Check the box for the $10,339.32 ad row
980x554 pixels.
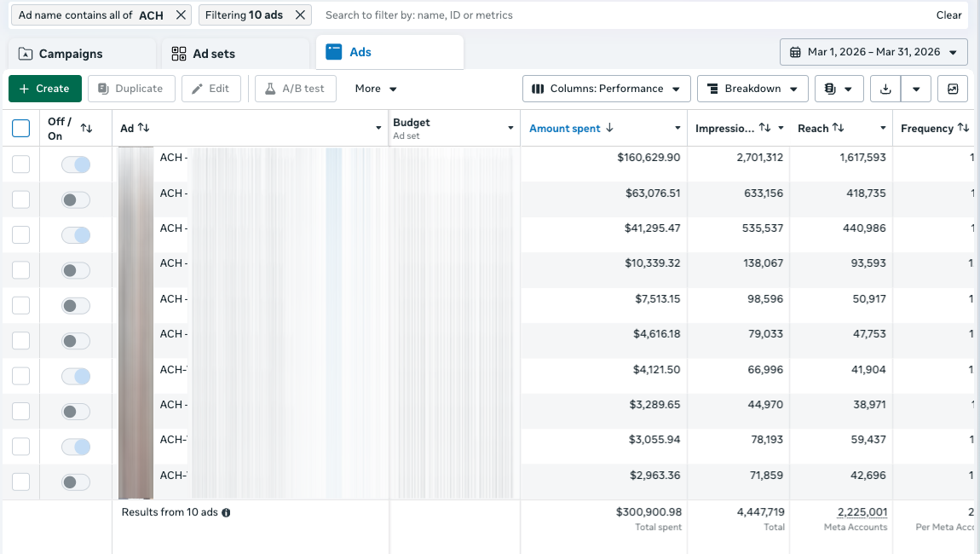[20, 270]
